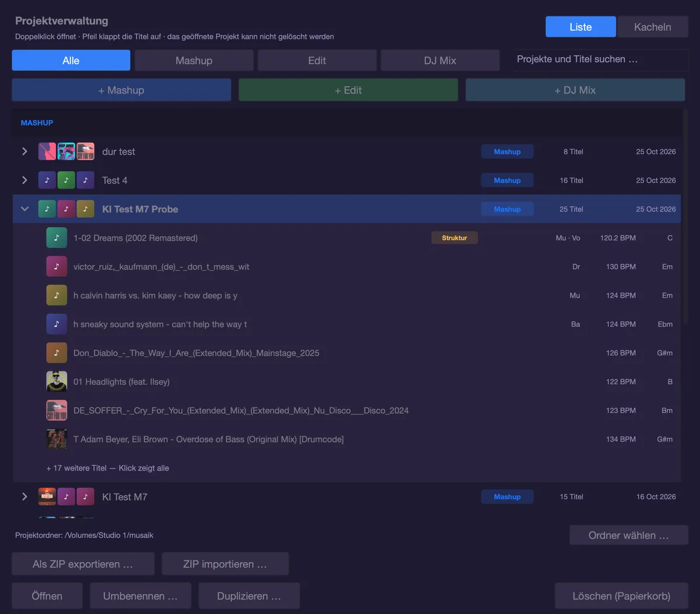This screenshot has height=614, width=700.
Task: Click middle note icon in KI Test M7 row
Action: pyautogui.click(x=66, y=497)
